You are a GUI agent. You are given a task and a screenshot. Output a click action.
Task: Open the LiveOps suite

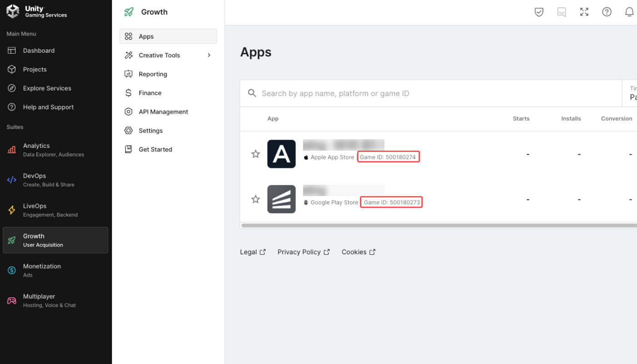pyautogui.click(x=56, y=210)
